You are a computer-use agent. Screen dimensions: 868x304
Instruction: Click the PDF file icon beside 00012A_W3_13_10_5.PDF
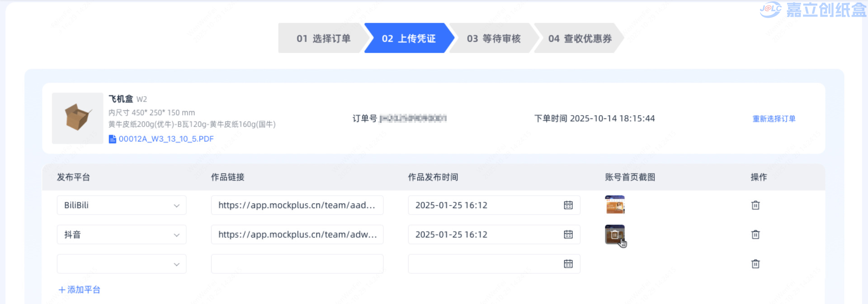tap(113, 139)
